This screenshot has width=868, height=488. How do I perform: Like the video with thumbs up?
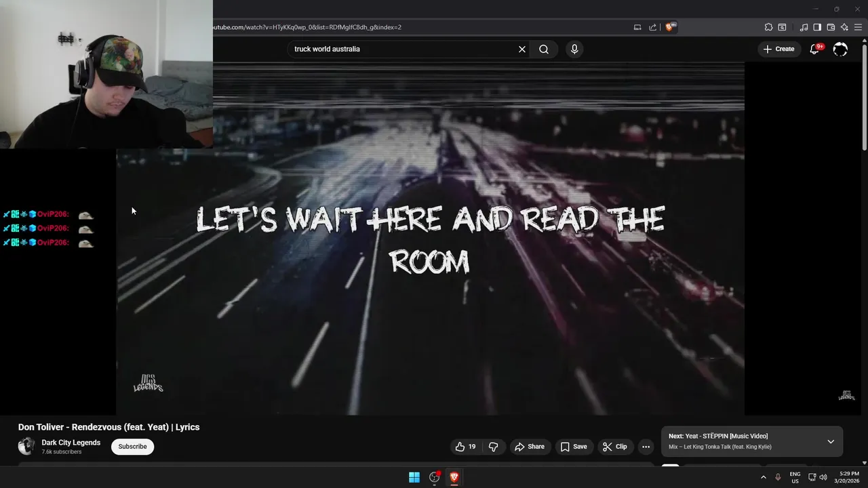point(465,447)
